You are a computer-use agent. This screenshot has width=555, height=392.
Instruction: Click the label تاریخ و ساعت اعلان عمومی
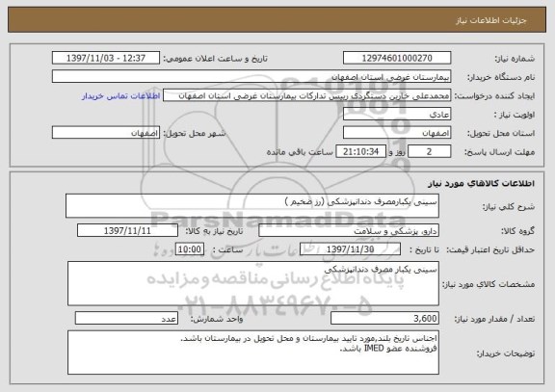click(215, 59)
